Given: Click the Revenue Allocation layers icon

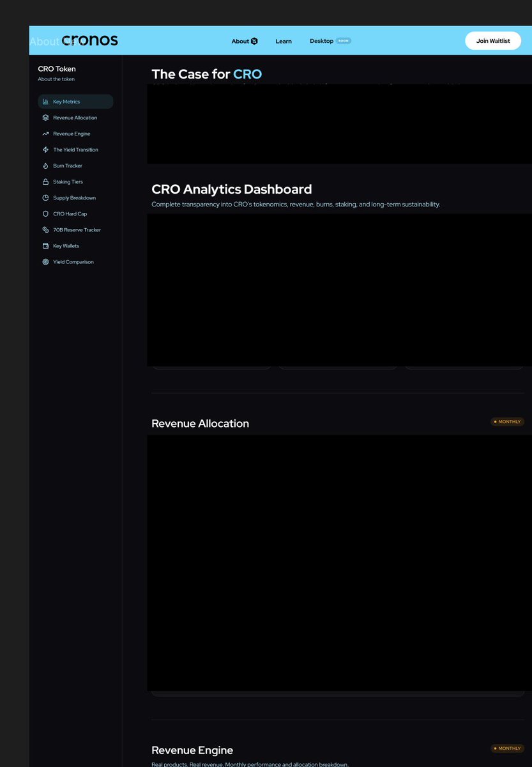Looking at the screenshot, I should tap(45, 118).
